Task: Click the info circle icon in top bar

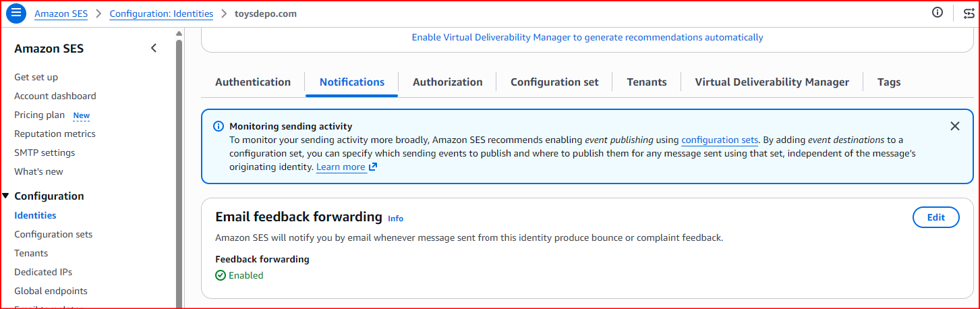Action: pos(938,12)
